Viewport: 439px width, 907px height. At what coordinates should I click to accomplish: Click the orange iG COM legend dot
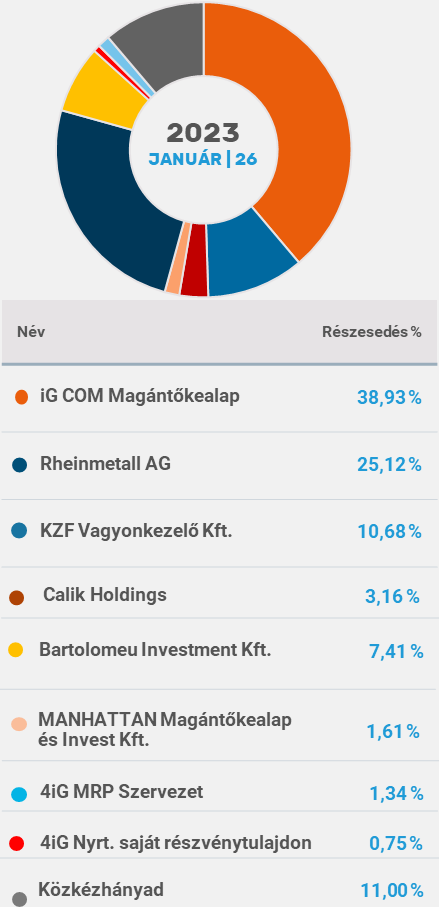tap(21, 397)
